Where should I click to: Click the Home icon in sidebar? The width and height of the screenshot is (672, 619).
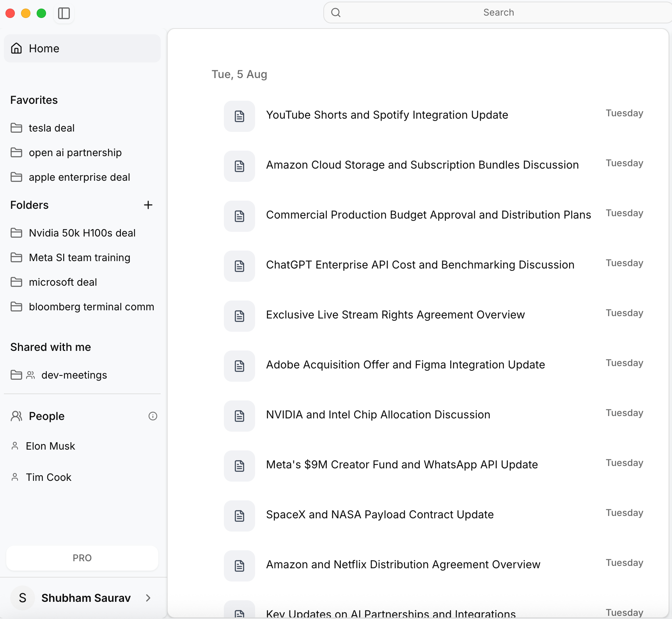point(16,48)
